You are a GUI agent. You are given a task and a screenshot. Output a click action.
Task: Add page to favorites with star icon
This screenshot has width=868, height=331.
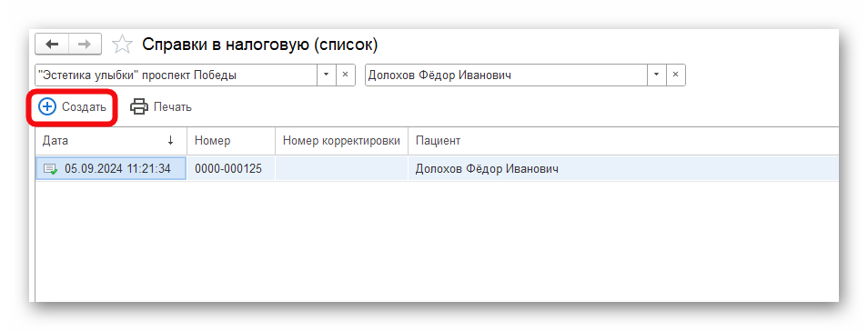[x=122, y=45]
